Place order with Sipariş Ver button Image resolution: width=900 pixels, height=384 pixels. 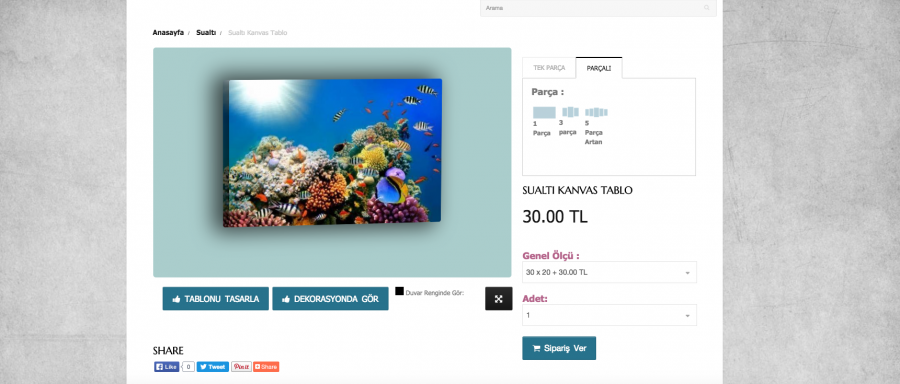pos(559,348)
